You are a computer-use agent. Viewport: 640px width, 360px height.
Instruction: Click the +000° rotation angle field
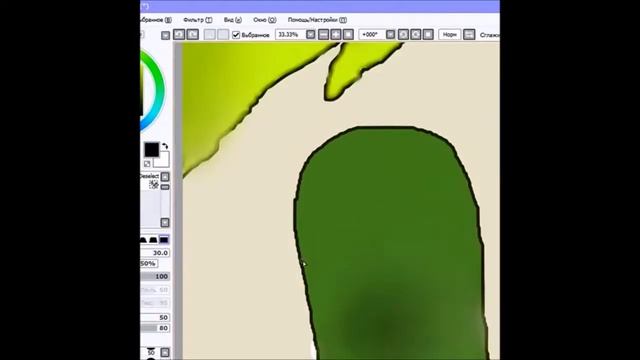coord(372,35)
